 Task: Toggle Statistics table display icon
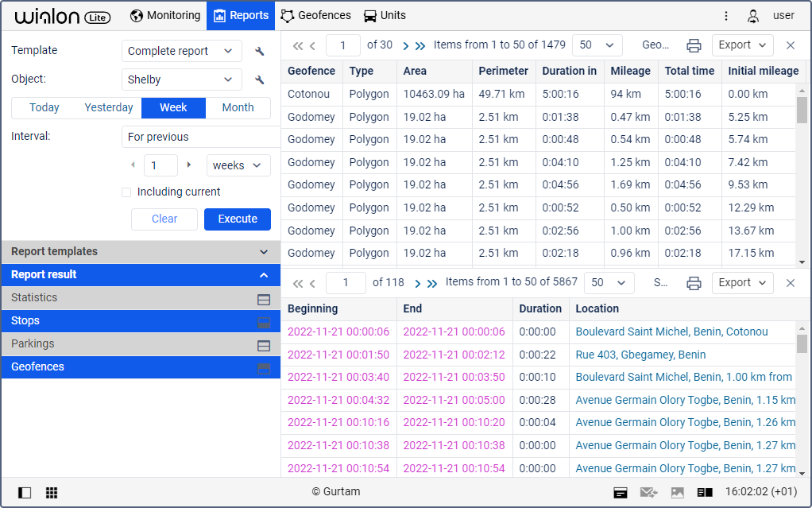tap(264, 300)
